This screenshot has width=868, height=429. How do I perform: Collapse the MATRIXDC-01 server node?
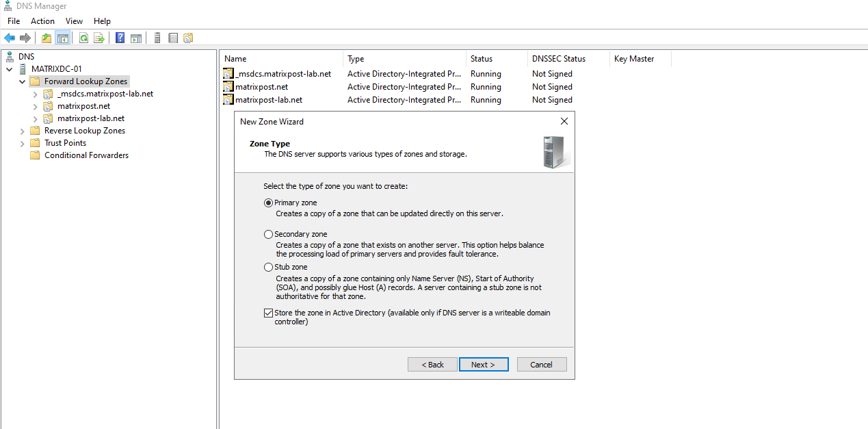[x=10, y=69]
